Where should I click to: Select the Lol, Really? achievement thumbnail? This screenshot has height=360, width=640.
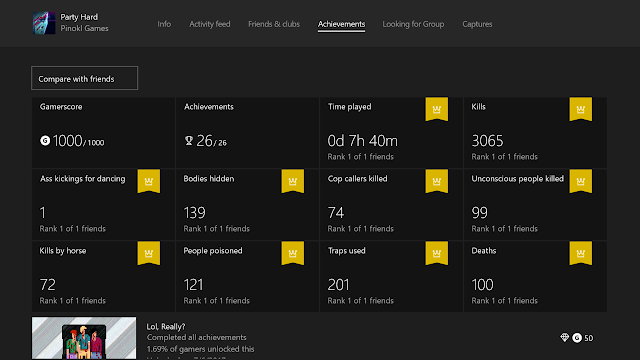pyautogui.click(x=84, y=338)
